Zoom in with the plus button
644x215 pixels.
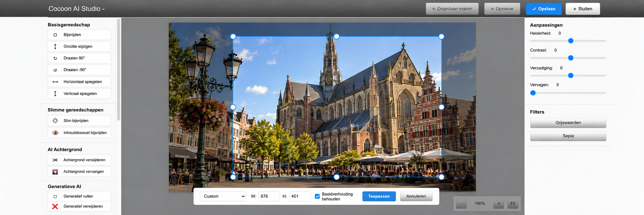(x=499, y=203)
